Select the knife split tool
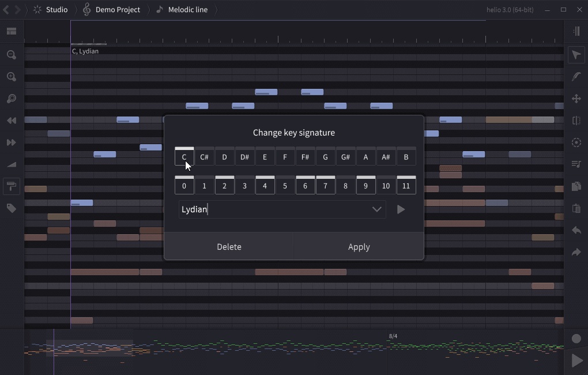Viewport: 588px width, 375px height. coord(576,121)
